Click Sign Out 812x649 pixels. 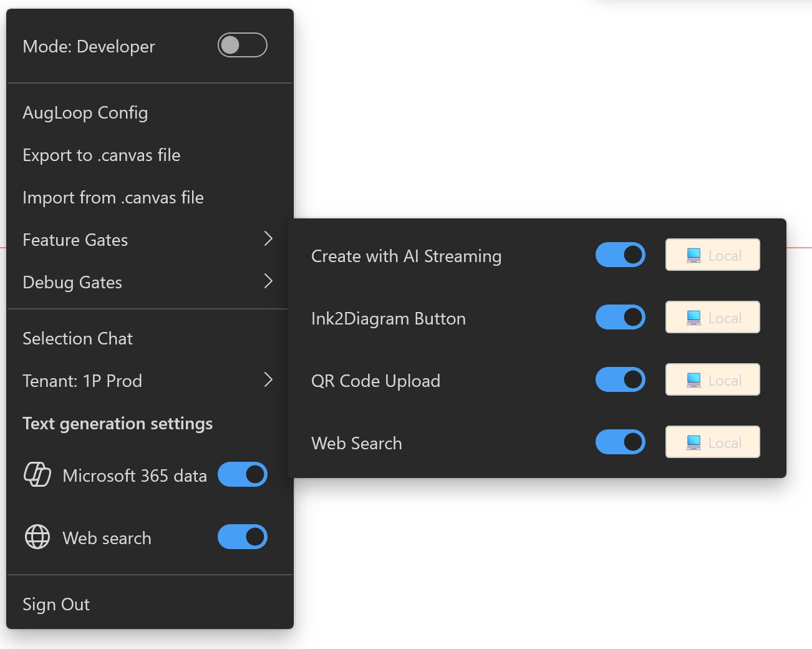(x=56, y=604)
